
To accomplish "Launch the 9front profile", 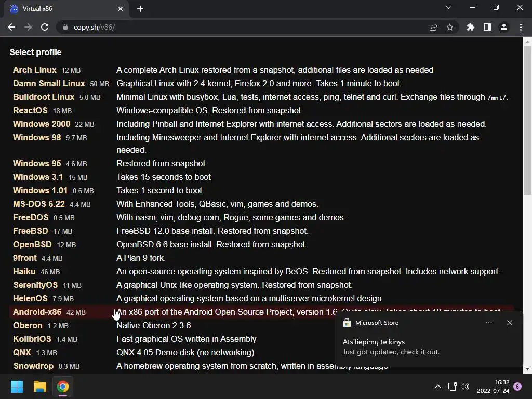I will coord(25,258).
